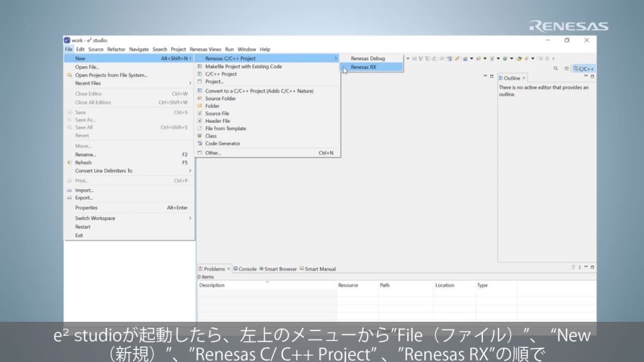Click the Open Perspective icon
This screenshot has height=362, width=644.
pos(568,68)
